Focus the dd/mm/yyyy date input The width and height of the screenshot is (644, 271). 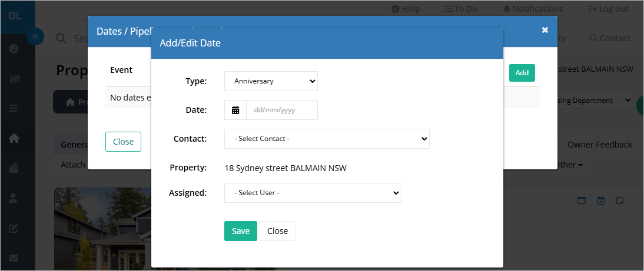[282, 110]
